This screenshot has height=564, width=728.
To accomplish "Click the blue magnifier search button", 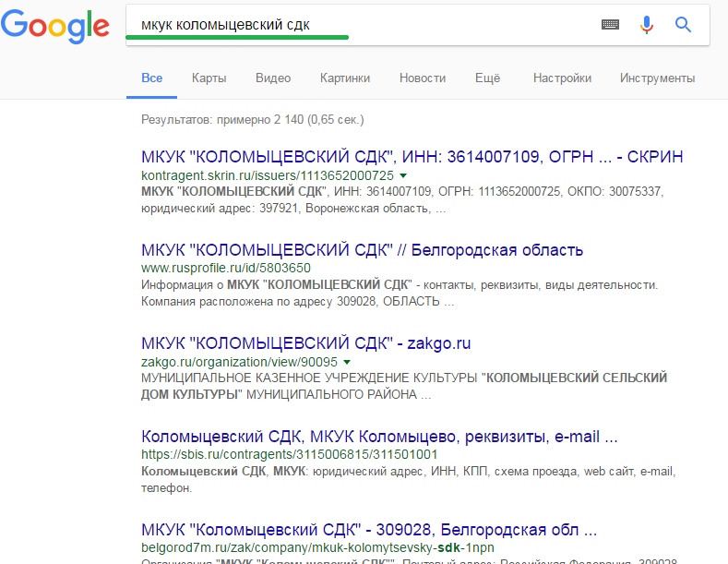I will [x=683, y=24].
